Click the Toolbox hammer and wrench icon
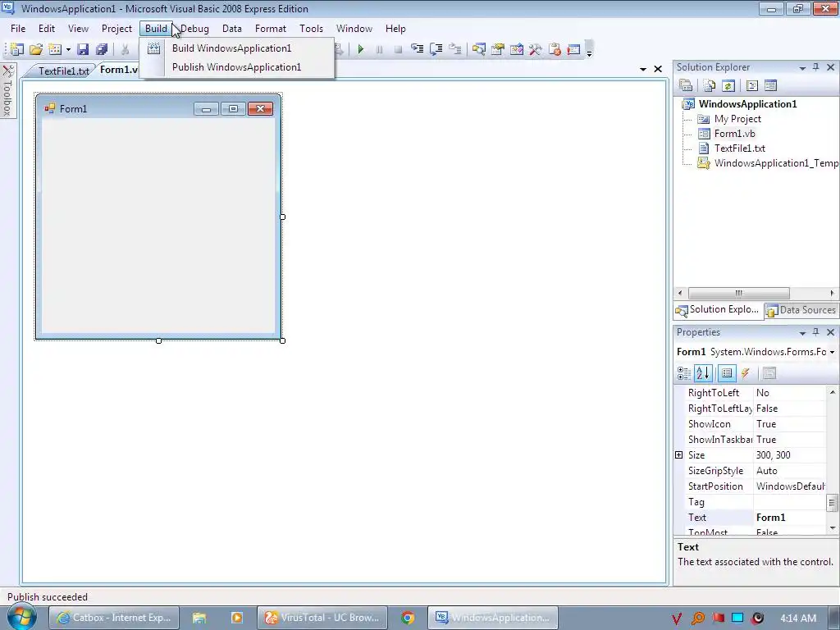 coord(535,49)
